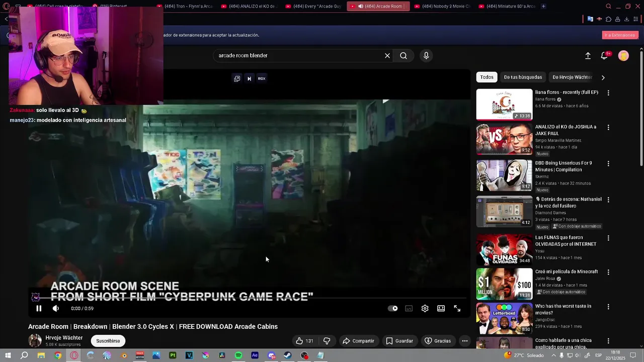Click the miniplayer icon above the video
Screen dimensions: 644x362
tap(237, 78)
